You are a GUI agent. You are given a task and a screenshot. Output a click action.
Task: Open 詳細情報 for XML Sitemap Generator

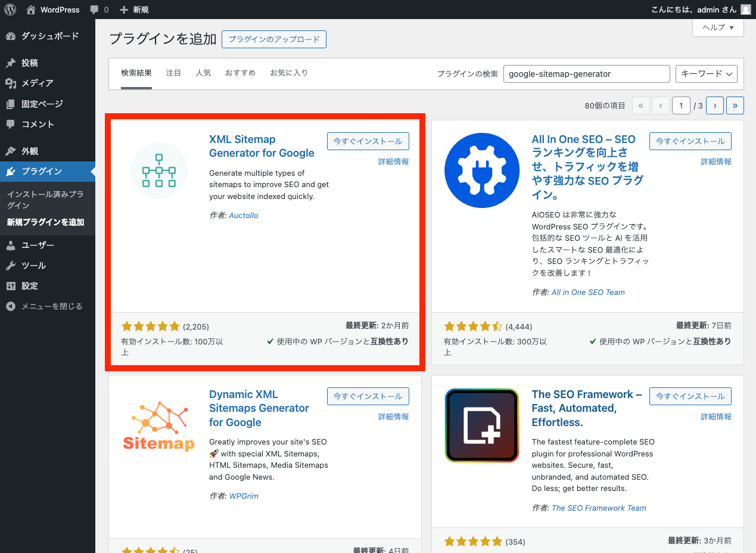(x=394, y=161)
